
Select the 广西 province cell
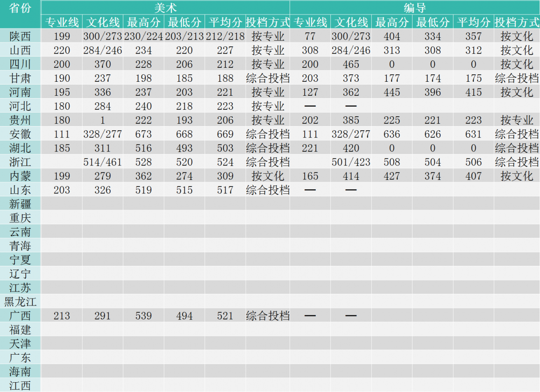(20, 316)
